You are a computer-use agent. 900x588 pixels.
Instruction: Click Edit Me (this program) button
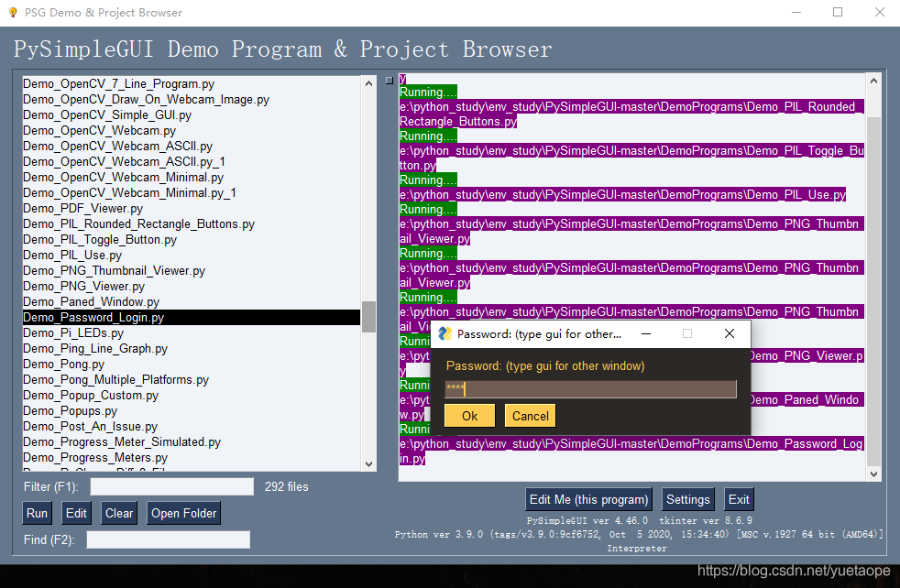pyautogui.click(x=589, y=500)
